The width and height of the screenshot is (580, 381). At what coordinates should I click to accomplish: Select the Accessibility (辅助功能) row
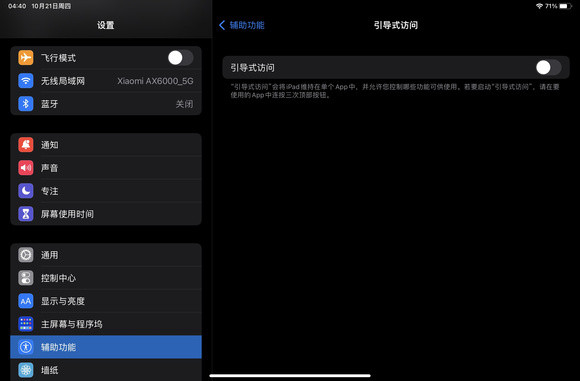[106, 347]
